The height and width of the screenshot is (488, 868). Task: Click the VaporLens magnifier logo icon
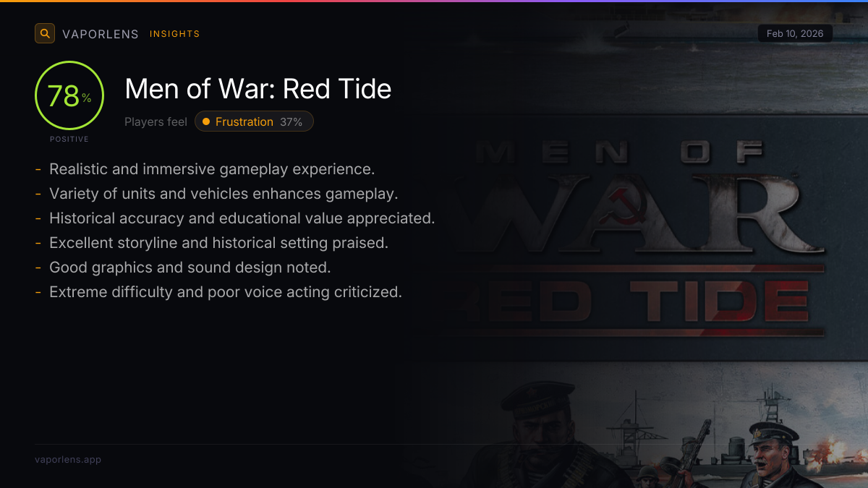coord(45,33)
